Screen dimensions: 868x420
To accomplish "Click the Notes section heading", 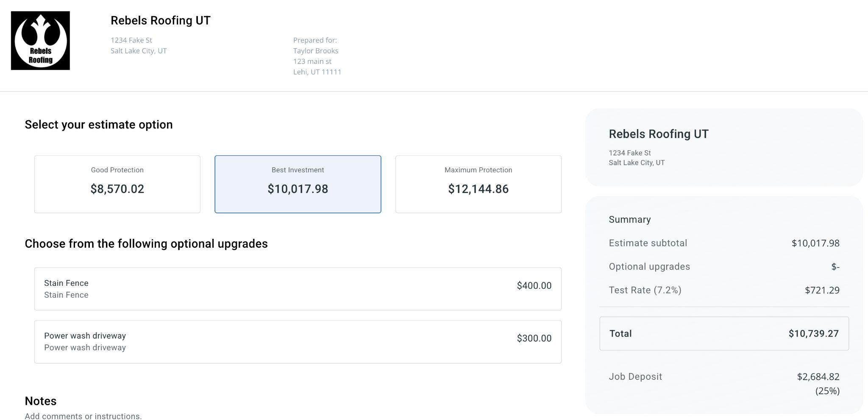I will tap(41, 401).
